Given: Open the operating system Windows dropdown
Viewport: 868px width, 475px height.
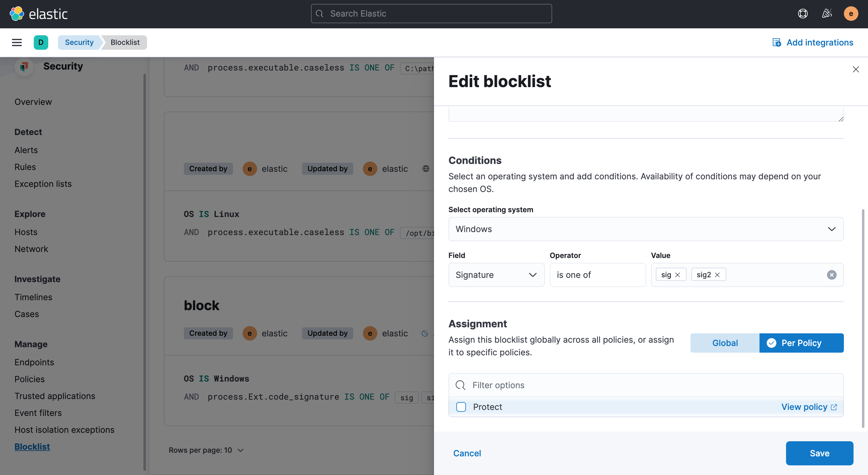Looking at the screenshot, I should coord(646,229).
